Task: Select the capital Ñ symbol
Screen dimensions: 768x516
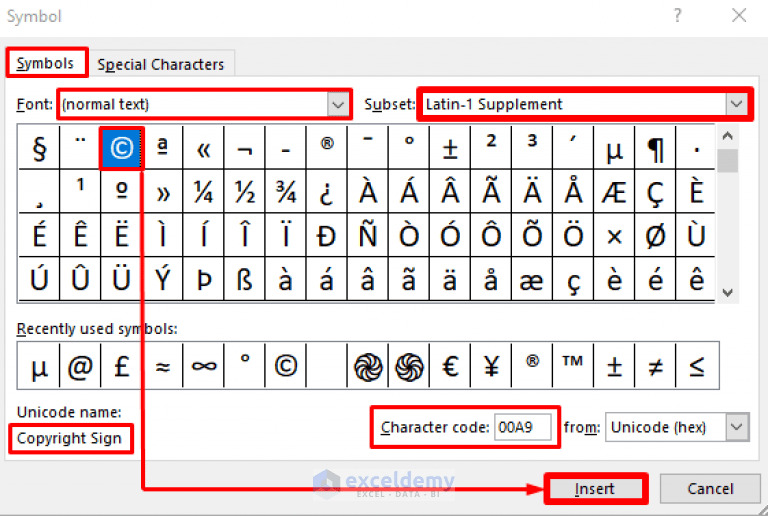Action: click(368, 235)
